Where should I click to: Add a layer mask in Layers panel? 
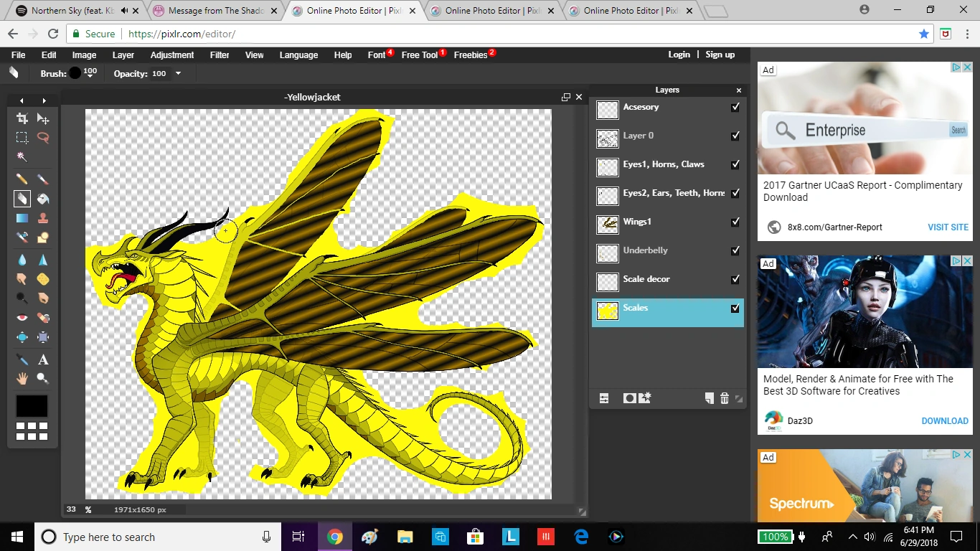(x=629, y=398)
